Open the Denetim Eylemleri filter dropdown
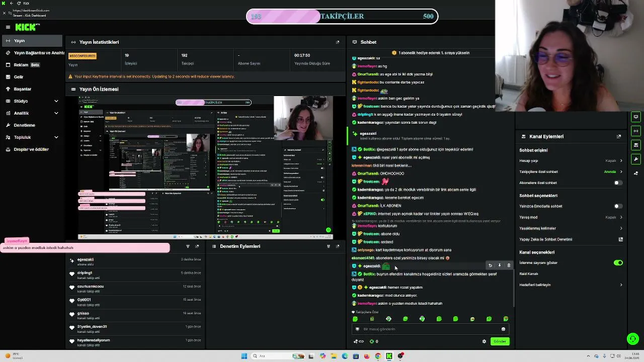644x362 pixels. [329, 246]
